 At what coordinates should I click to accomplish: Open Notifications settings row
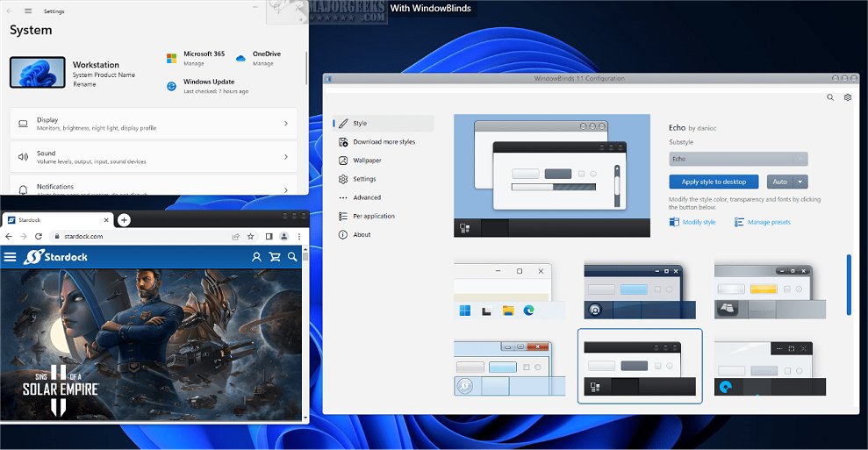point(154,185)
